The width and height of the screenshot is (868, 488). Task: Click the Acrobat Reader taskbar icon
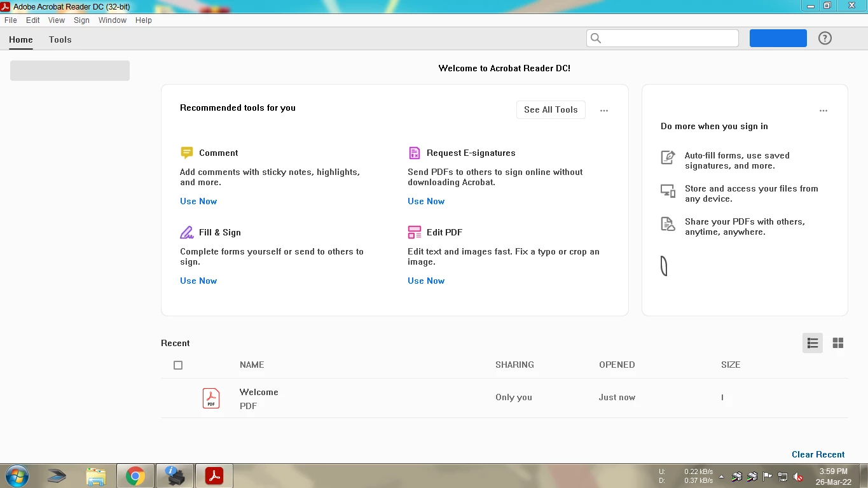coord(214,476)
